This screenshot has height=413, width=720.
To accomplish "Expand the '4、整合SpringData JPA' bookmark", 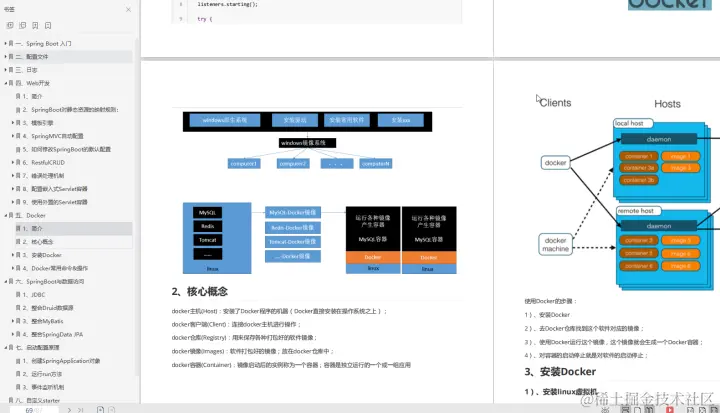I will pos(12,334).
